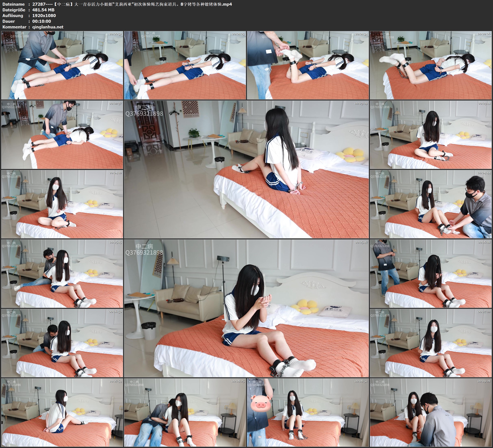
Task: Select the frame timestamped 00:07:53
Action: (x=62, y=412)
